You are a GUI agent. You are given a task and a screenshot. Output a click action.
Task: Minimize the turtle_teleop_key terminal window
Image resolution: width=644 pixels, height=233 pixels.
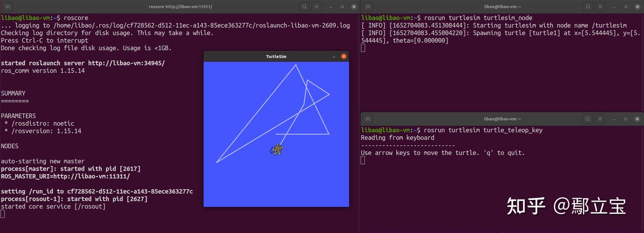click(615, 119)
